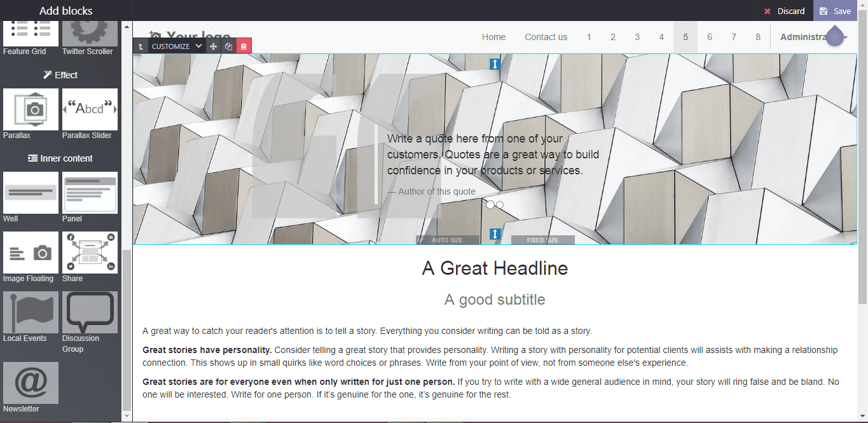Select first slider indicator dot
Image resolution: width=868 pixels, height=423 pixels.
490,205
